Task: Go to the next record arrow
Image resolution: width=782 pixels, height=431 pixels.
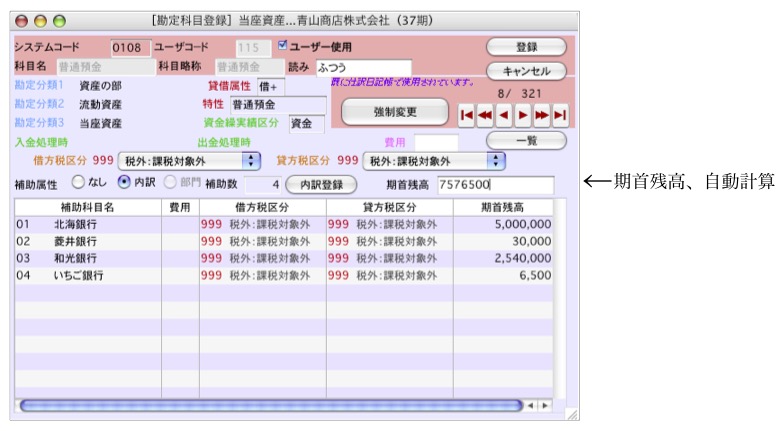Action: (x=522, y=115)
